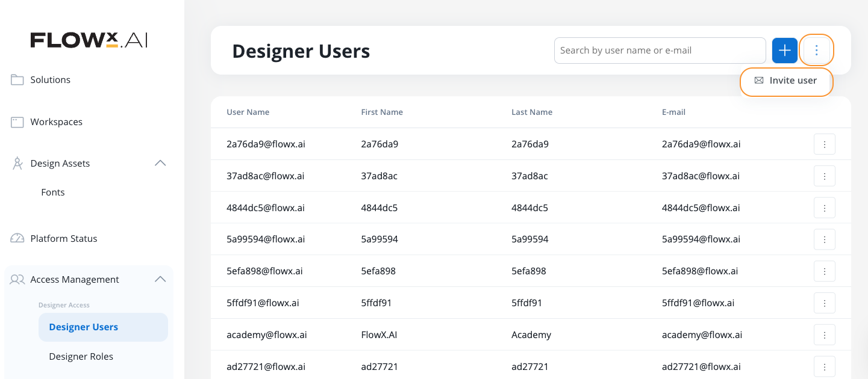Click the User Name column header
Image resolution: width=868 pixels, height=379 pixels.
click(x=248, y=112)
